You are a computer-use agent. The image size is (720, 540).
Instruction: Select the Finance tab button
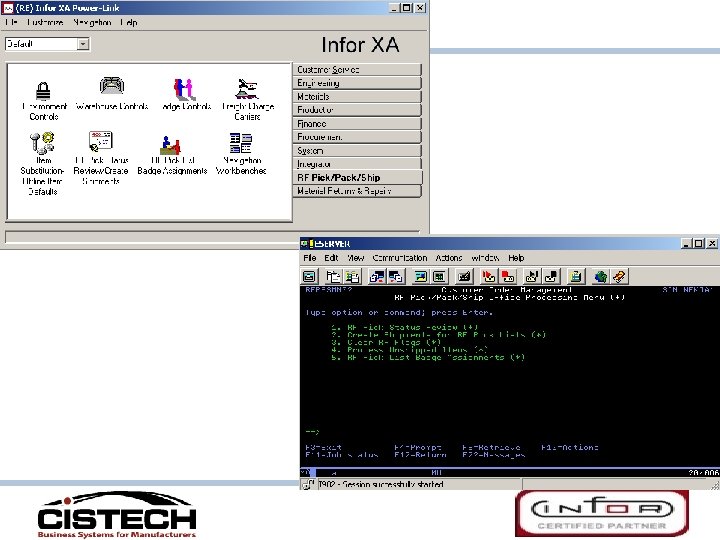pyautogui.click(x=357, y=124)
